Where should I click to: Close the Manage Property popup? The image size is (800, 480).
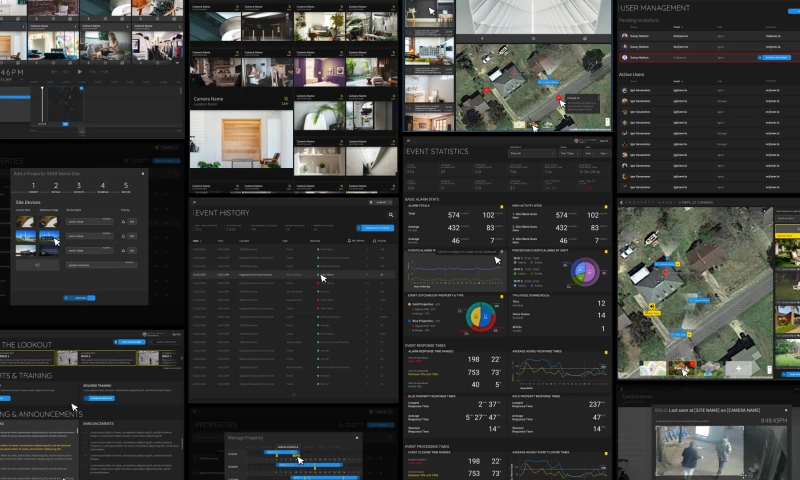pos(358,437)
